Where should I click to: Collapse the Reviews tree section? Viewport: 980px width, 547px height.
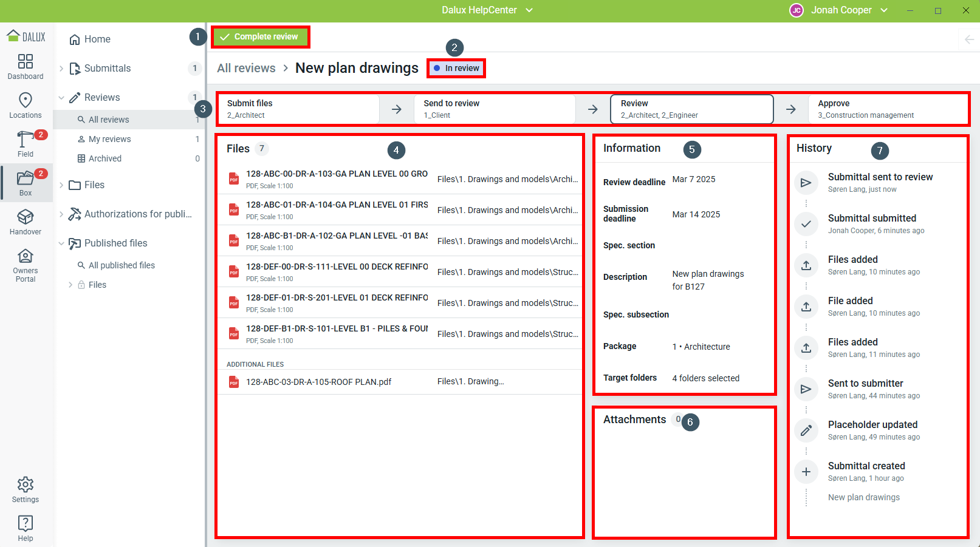(61, 98)
